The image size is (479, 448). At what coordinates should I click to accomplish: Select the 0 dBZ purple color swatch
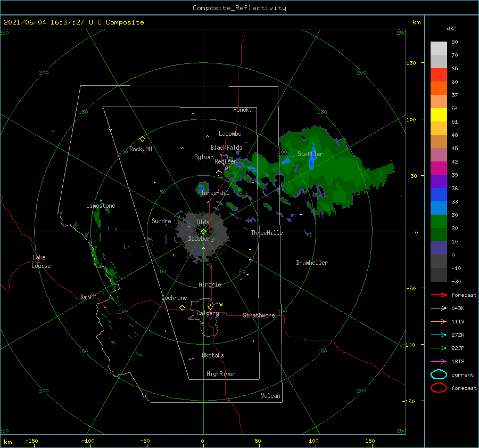coord(439,248)
